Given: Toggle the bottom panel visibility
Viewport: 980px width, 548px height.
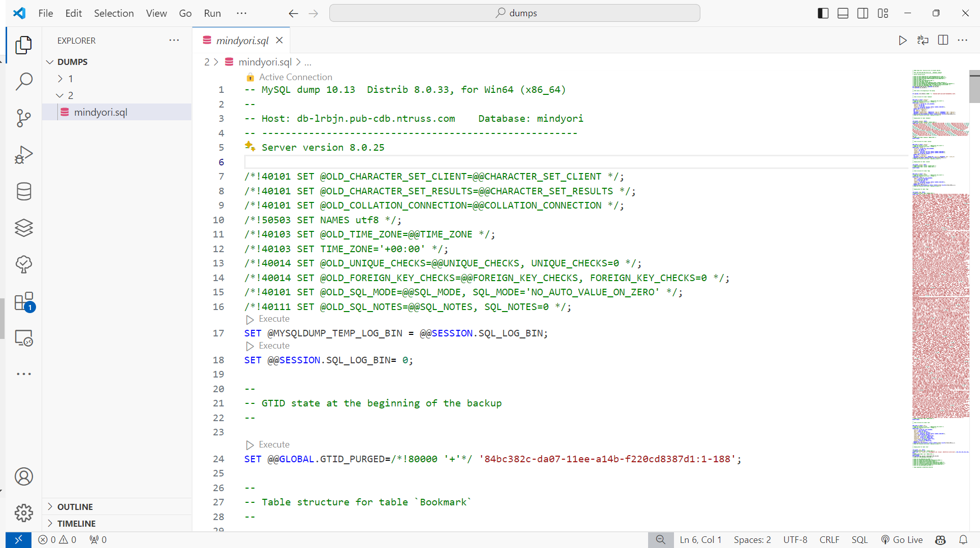Looking at the screenshot, I should click(843, 13).
